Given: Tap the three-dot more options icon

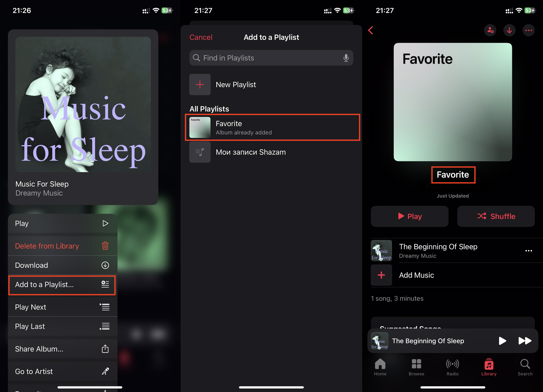Looking at the screenshot, I should pos(529,30).
